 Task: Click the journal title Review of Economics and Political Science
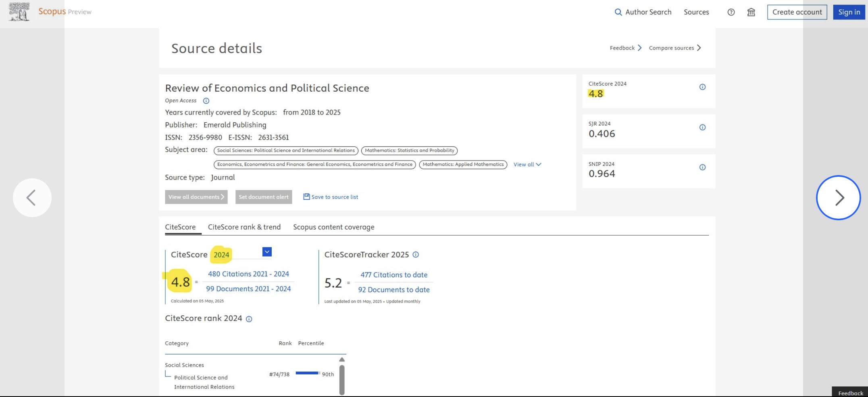click(x=267, y=88)
